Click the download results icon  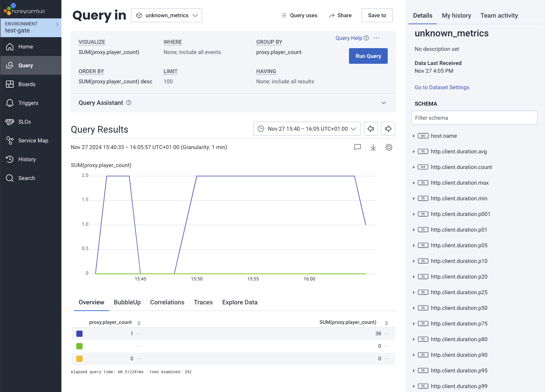(373, 147)
